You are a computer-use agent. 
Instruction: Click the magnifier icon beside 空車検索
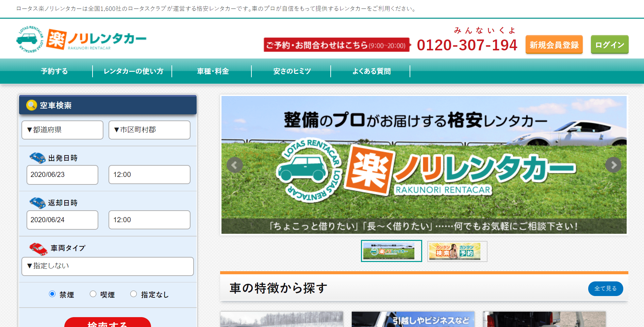click(x=31, y=105)
